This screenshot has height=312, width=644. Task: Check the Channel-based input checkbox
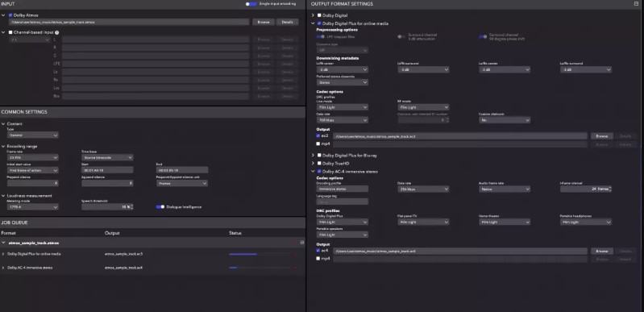[10, 32]
